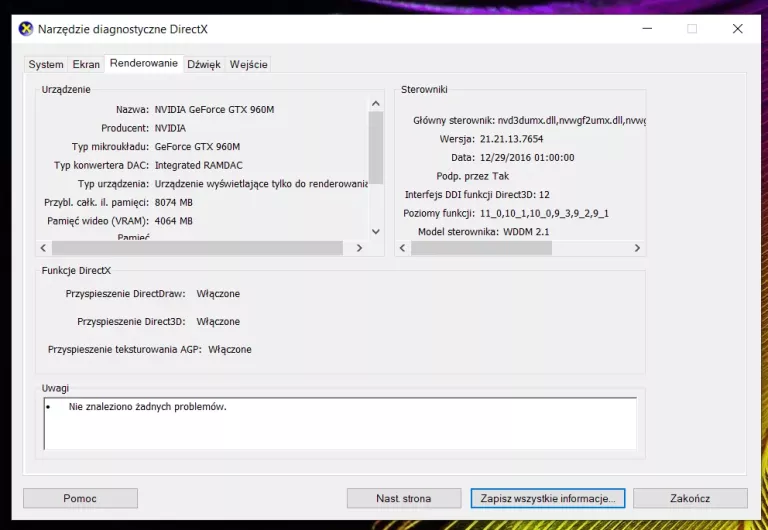
Task: Click the DirectX logo icon in title bar
Action: click(x=25, y=29)
